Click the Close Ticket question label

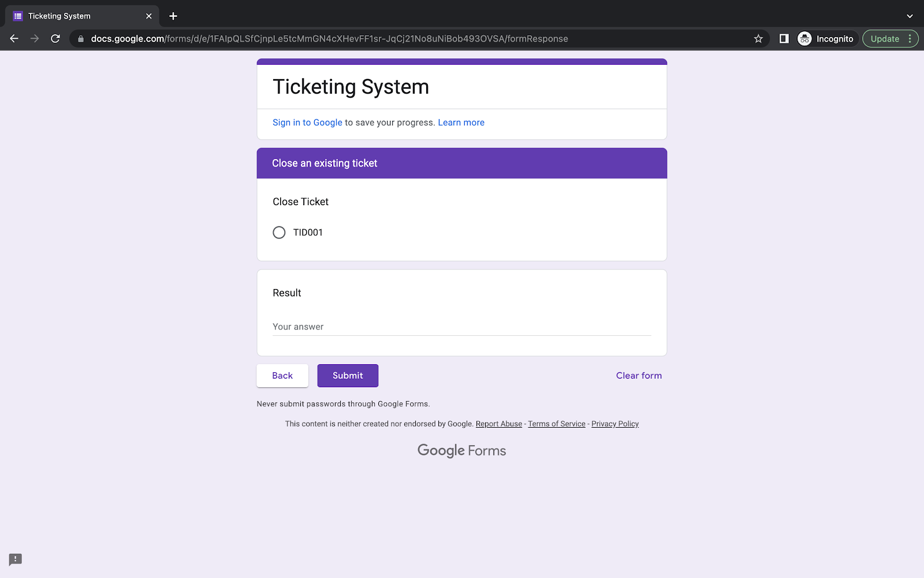pos(300,202)
